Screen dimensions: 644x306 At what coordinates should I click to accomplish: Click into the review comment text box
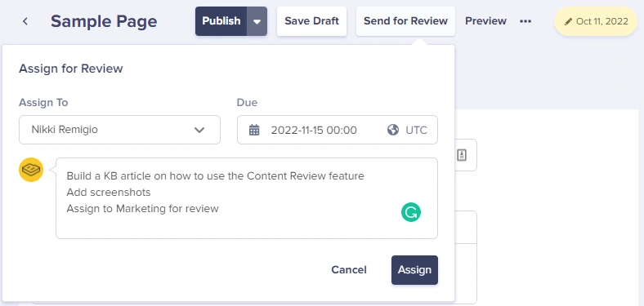tap(247, 198)
